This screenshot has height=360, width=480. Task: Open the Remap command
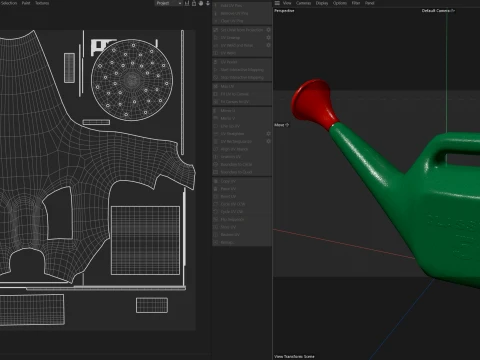(x=242, y=242)
